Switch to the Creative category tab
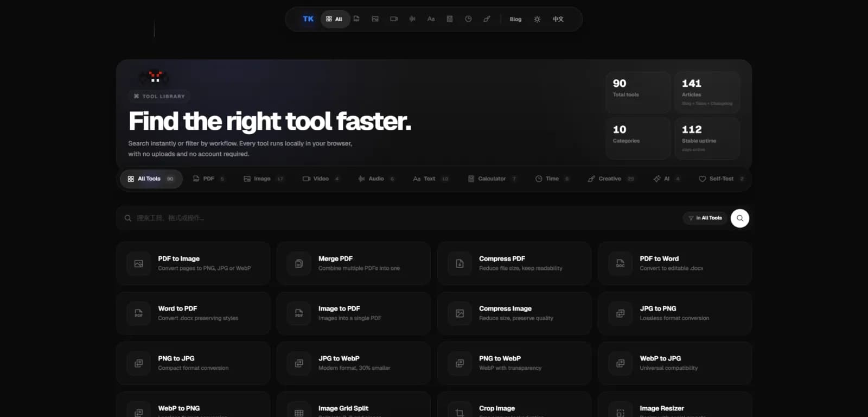The height and width of the screenshot is (417, 868). pyautogui.click(x=611, y=179)
